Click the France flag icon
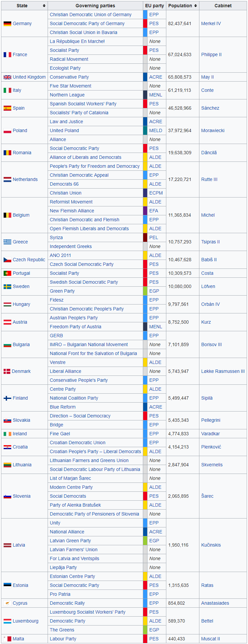The width and height of the screenshot is (248, 644). click(7, 55)
